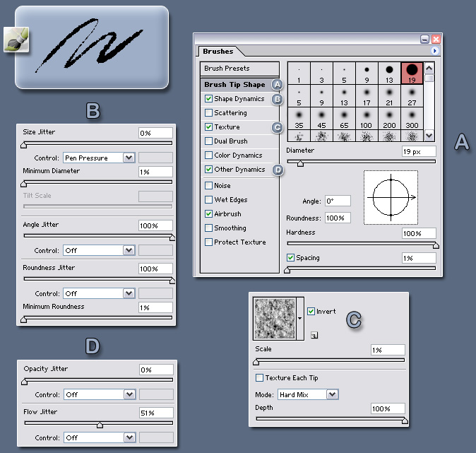This screenshot has width=476, height=453.
Task: Click the brush tool icon beside stroke preview
Action: pos(15,41)
